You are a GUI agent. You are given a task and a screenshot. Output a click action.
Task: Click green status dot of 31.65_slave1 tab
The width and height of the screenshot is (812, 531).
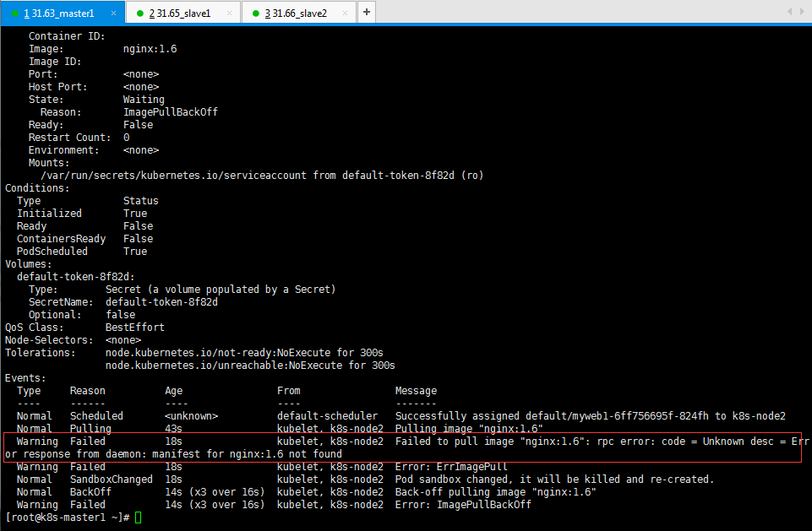[139, 14]
